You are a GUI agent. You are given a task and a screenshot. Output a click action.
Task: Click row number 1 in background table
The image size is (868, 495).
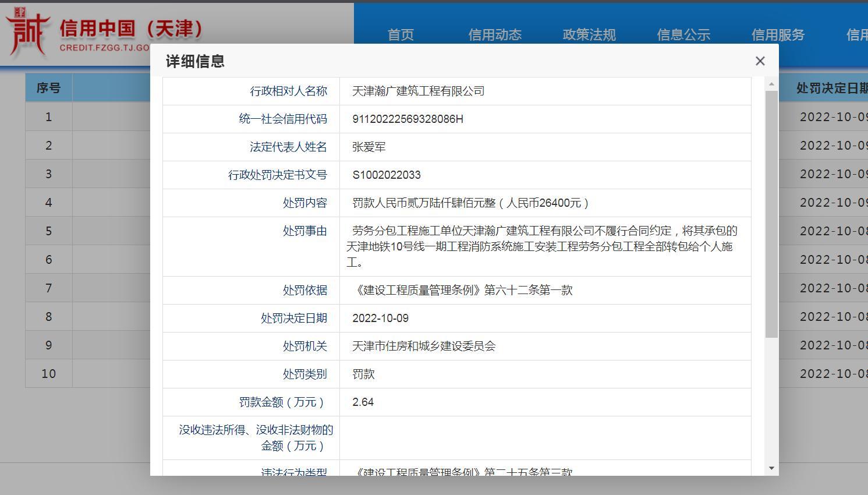(x=48, y=116)
